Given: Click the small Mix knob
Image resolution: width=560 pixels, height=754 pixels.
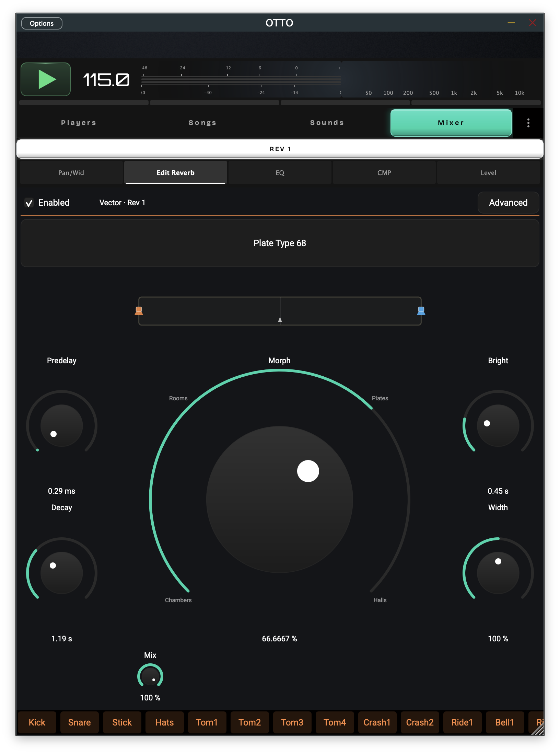Looking at the screenshot, I should [x=150, y=676].
